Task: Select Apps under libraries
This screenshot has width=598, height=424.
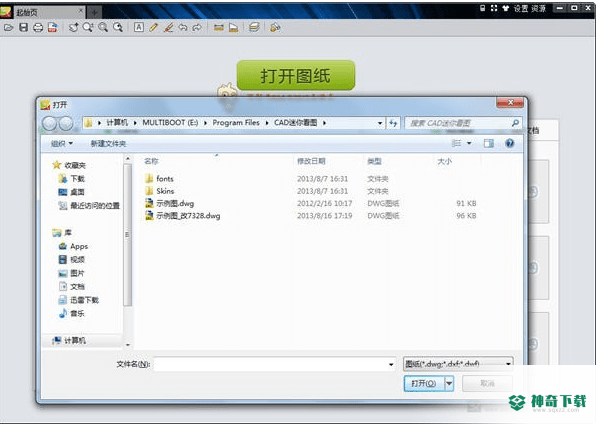Action: click(74, 246)
